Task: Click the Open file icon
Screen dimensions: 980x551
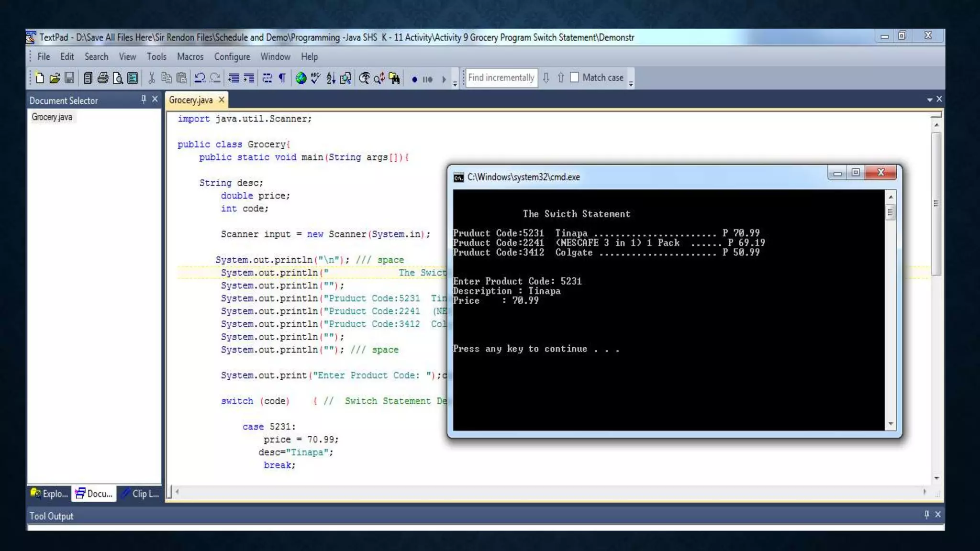Action: pyautogui.click(x=55, y=78)
